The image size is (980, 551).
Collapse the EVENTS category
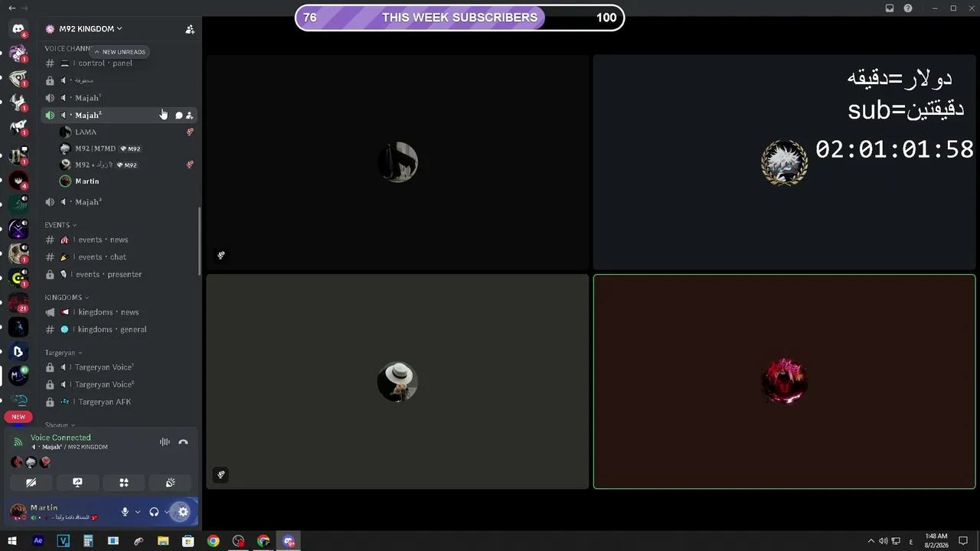60,225
